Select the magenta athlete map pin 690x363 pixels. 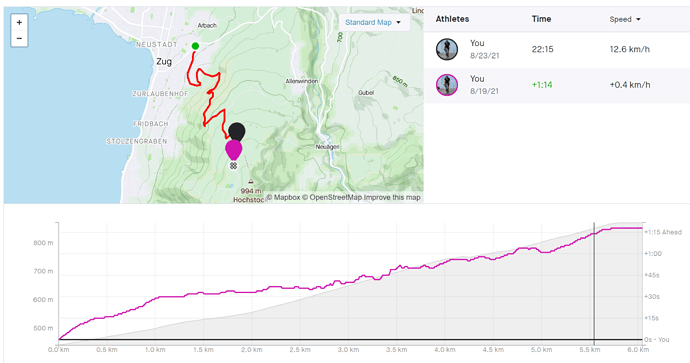point(234,150)
